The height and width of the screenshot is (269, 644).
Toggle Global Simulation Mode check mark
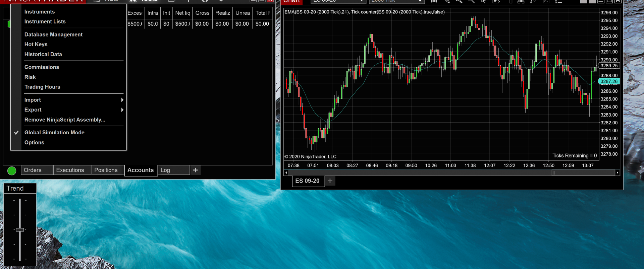16,133
